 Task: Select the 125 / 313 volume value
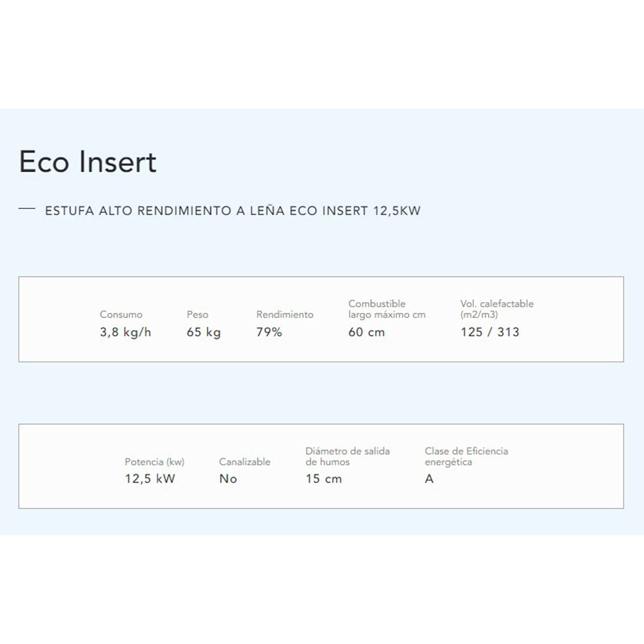click(x=490, y=332)
